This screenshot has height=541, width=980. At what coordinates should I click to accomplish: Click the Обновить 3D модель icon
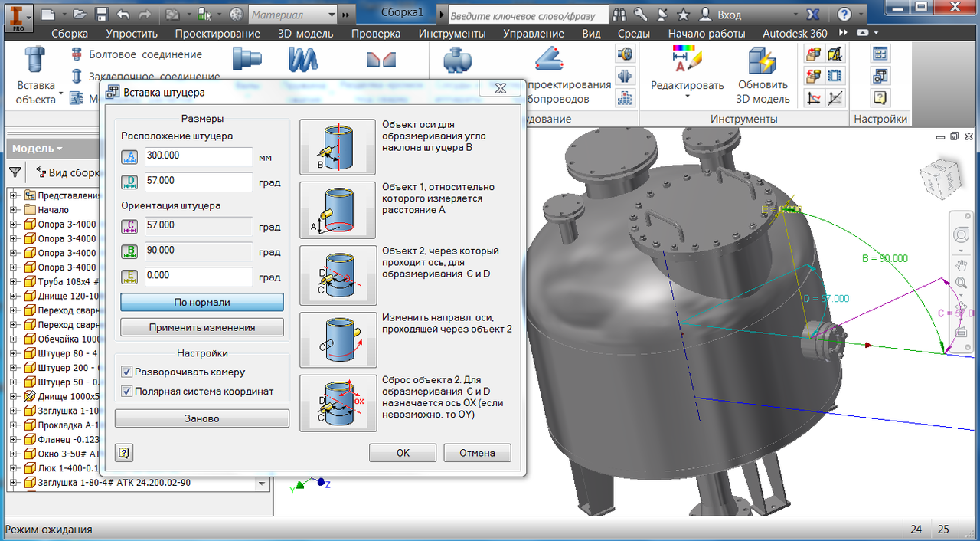pos(763,62)
